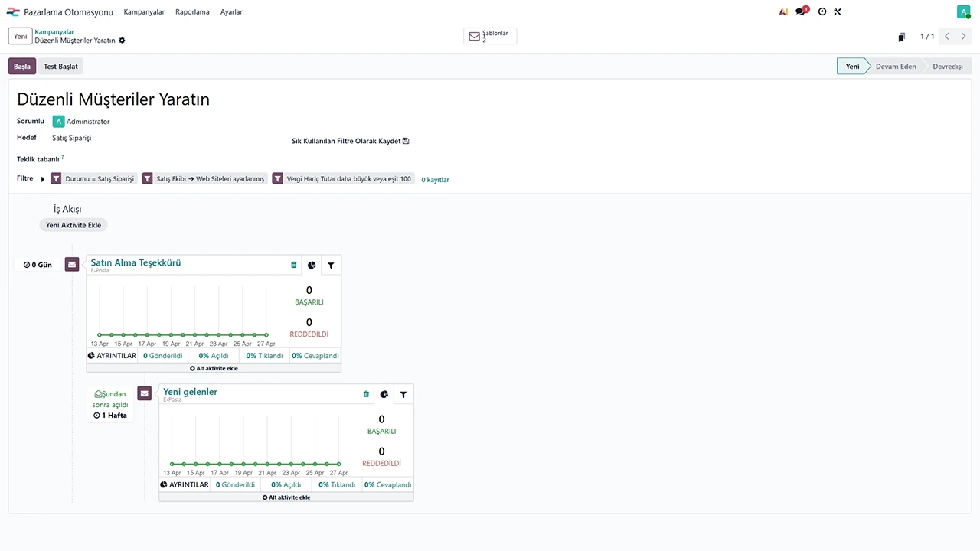This screenshot has width=980, height=551.
Task: Click Gönderildi stat of Yeni gelenler
Action: (235, 485)
